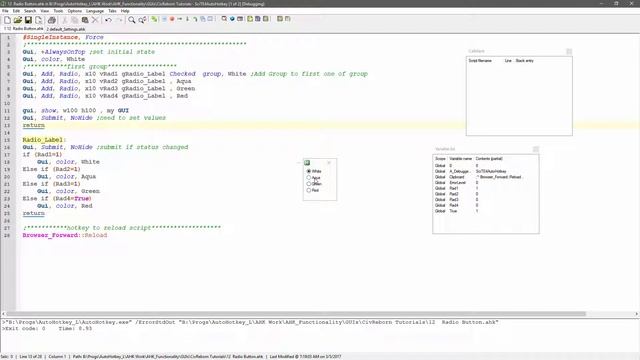Click the debugger down-arrow step into icon
This screenshot has height=360, width=640.
(x=187, y=19)
